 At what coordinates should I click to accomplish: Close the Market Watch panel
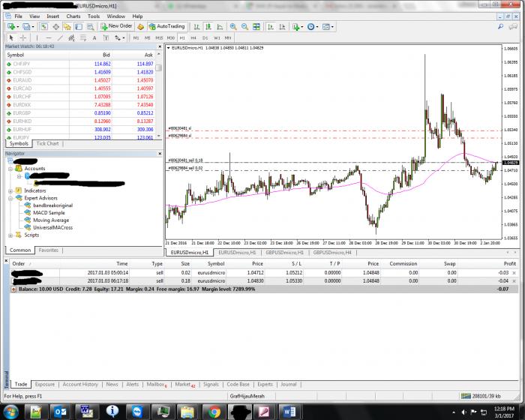point(160,46)
